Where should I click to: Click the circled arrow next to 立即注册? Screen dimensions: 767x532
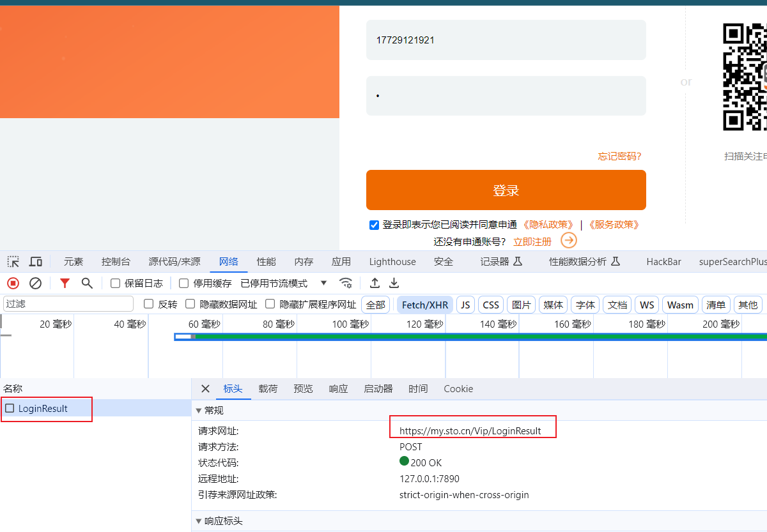(x=569, y=240)
